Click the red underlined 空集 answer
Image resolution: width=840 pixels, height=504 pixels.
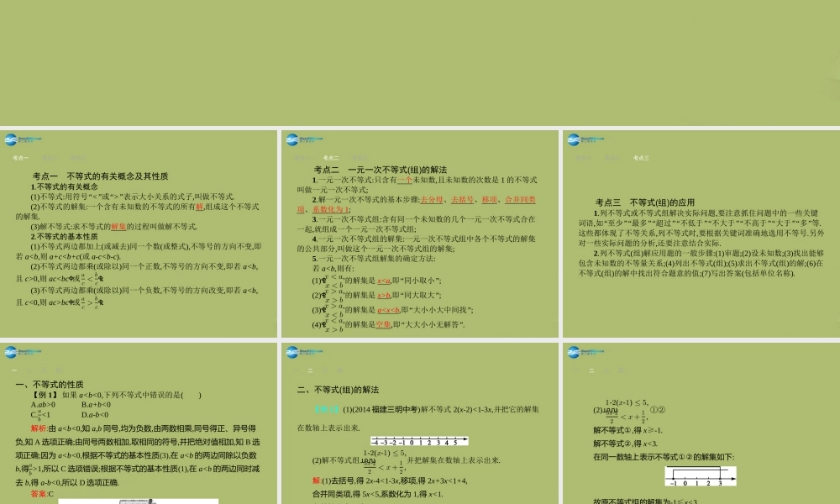[x=383, y=324]
